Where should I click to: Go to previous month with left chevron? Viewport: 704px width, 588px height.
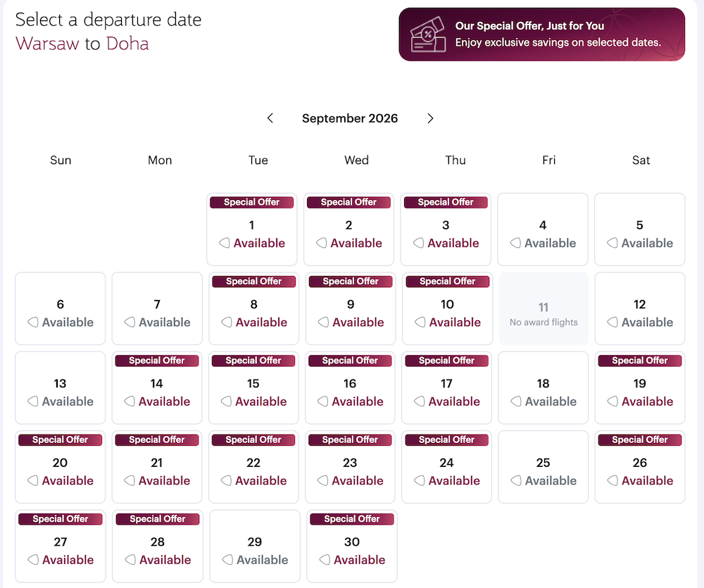(x=270, y=118)
